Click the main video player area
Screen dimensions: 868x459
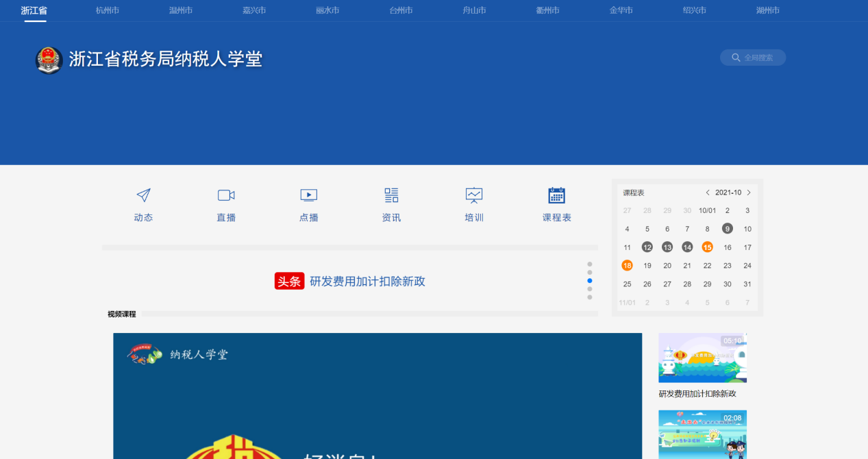coord(377,396)
